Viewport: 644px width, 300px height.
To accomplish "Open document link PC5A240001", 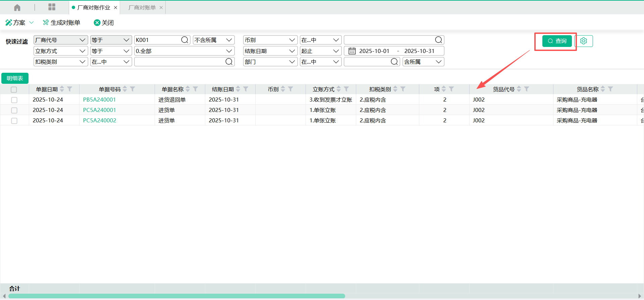I will click(x=99, y=110).
